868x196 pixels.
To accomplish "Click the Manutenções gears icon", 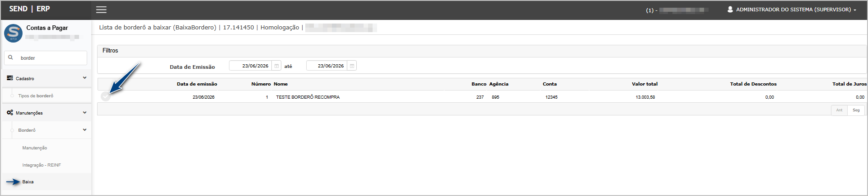I will pyautogui.click(x=10, y=113).
